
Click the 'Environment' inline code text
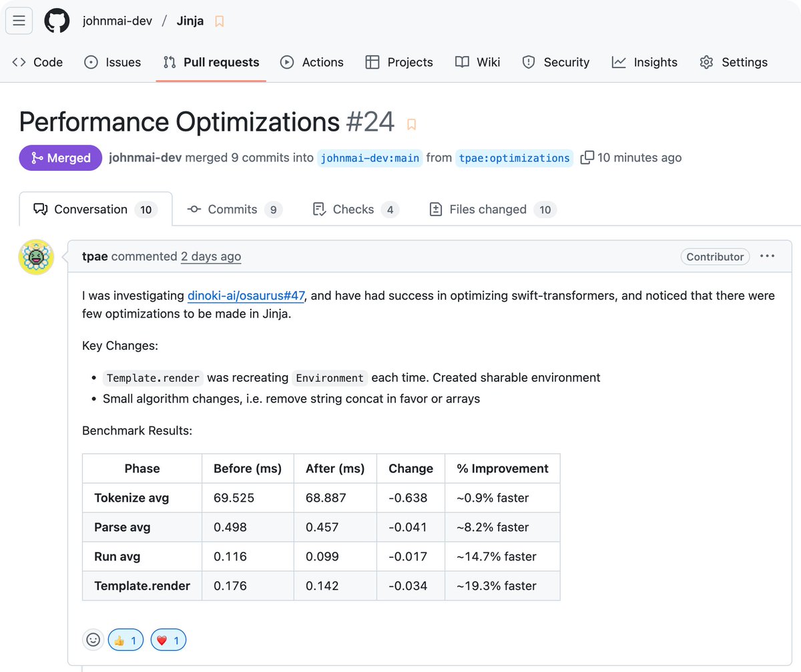click(x=330, y=378)
